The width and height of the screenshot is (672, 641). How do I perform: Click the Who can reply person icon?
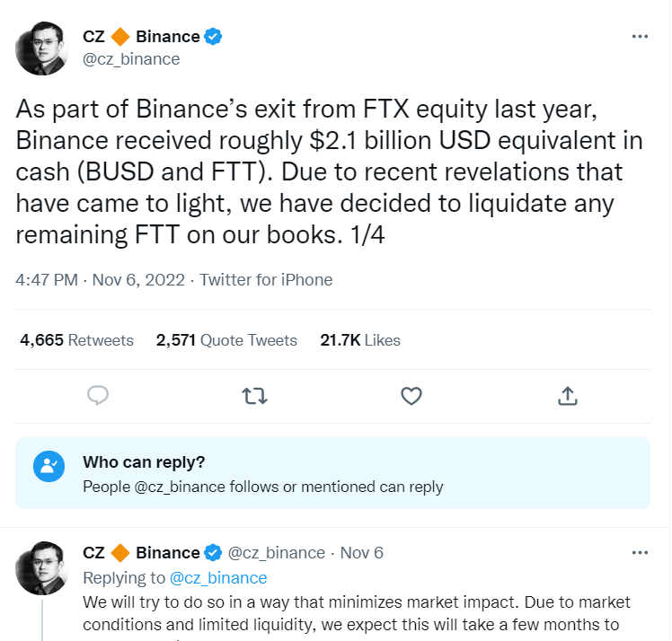click(x=49, y=466)
